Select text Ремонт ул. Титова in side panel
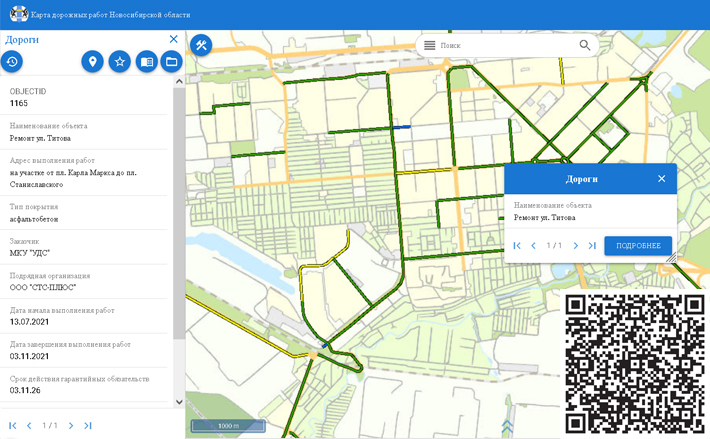This screenshot has height=439, width=710. pyautogui.click(x=40, y=138)
